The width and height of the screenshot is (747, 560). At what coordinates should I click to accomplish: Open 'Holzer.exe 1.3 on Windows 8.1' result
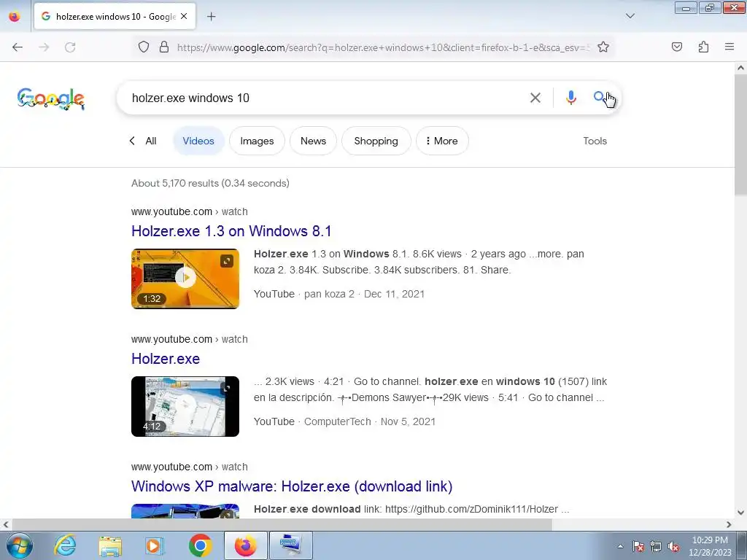tap(231, 231)
